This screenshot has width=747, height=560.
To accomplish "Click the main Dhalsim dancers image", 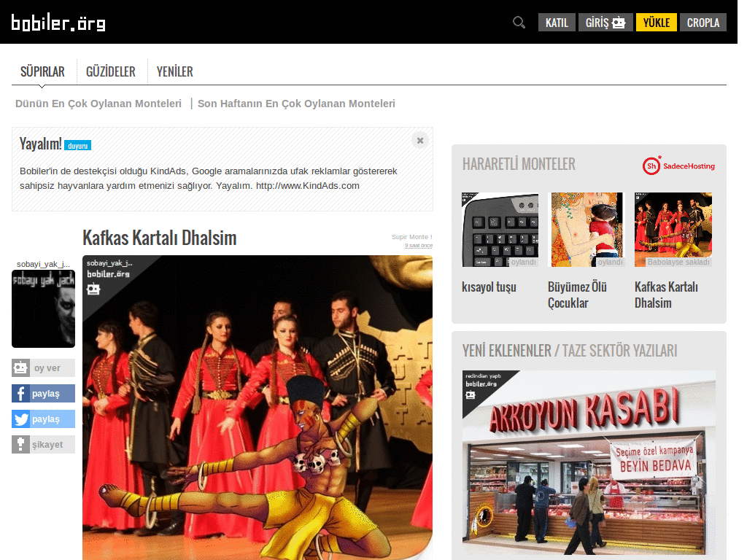I will coord(258,408).
